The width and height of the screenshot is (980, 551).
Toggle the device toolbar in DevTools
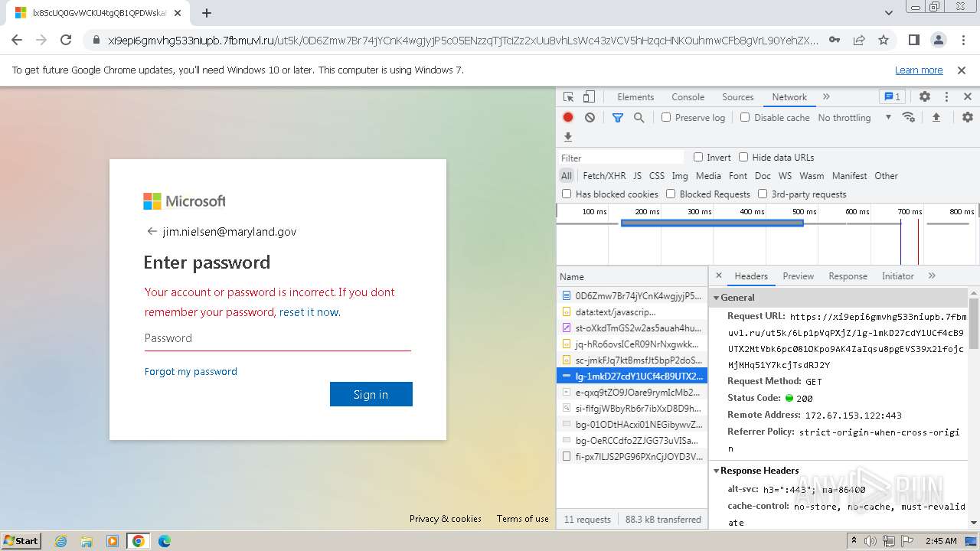589,97
